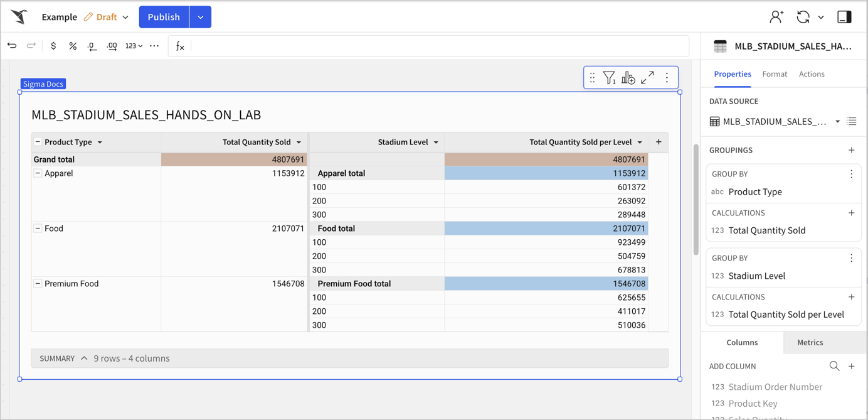Switch to the Metrics tab

[810, 343]
